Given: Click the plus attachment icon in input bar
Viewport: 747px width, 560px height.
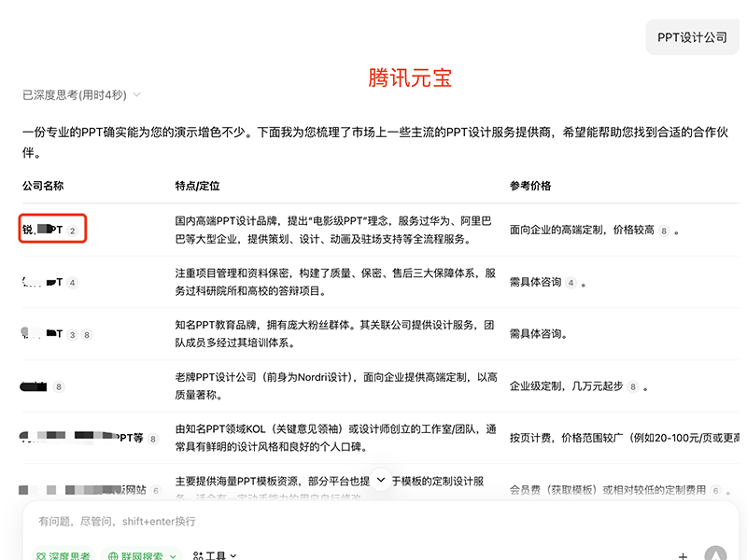Looking at the screenshot, I should [x=683, y=555].
